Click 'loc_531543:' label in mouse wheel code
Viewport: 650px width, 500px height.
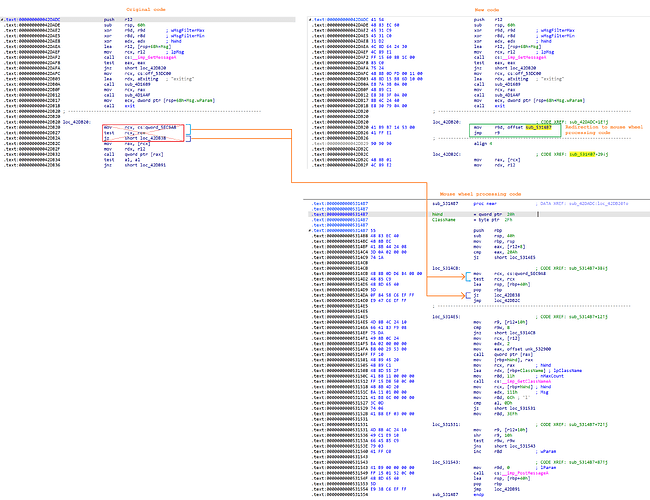[x=446, y=462]
